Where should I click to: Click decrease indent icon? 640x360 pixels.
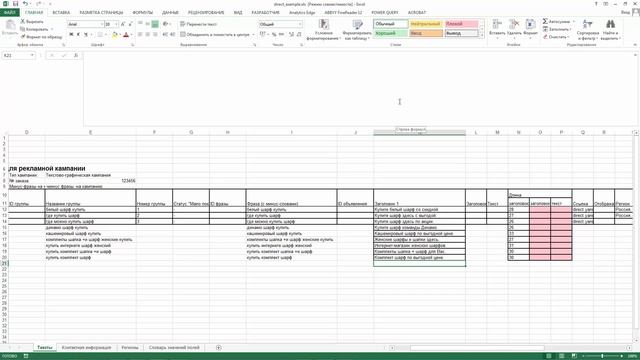(x=165, y=35)
